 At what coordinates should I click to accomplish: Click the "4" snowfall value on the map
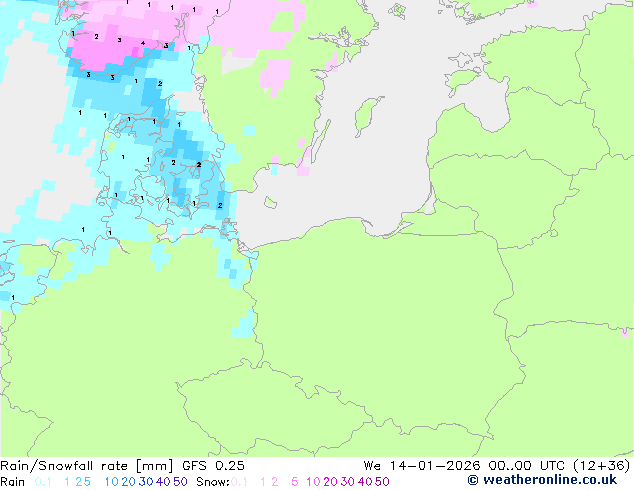[x=143, y=43]
